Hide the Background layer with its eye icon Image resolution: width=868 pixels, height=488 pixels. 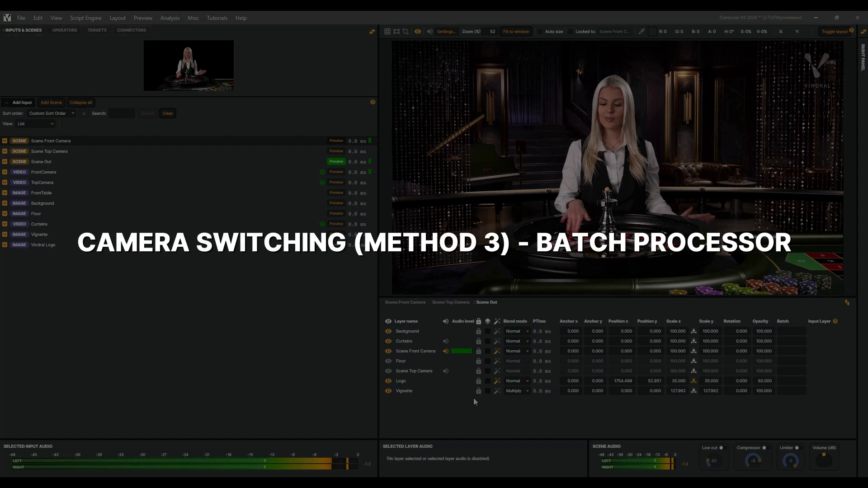[x=388, y=331]
